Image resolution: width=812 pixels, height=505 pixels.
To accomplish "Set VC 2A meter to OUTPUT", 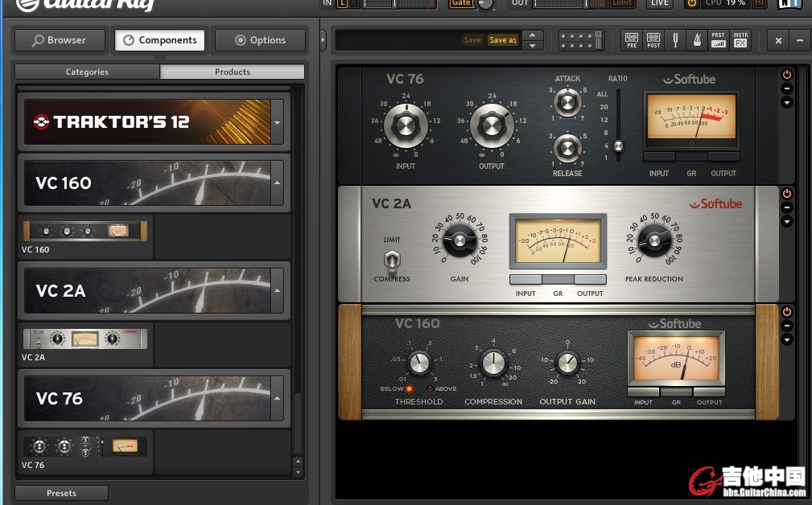I will coord(590,280).
